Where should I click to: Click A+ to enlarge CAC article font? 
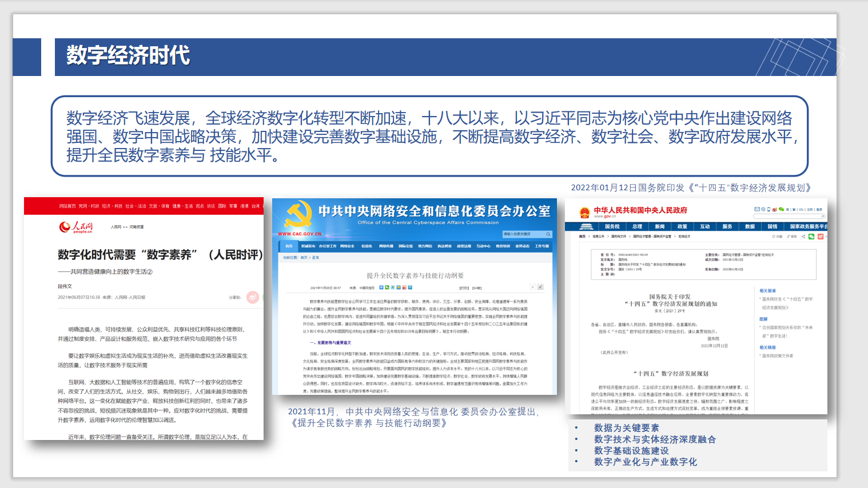coord(540,287)
